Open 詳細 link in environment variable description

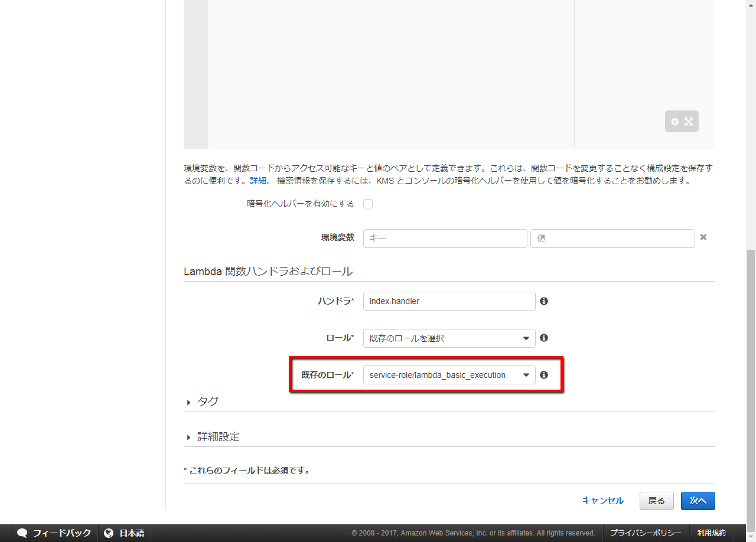pyautogui.click(x=258, y=181)
